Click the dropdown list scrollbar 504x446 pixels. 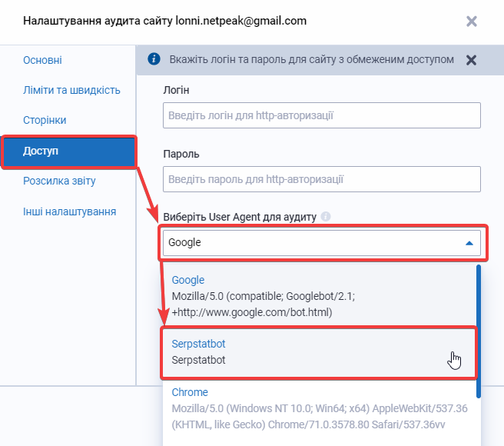coord(479,331)
